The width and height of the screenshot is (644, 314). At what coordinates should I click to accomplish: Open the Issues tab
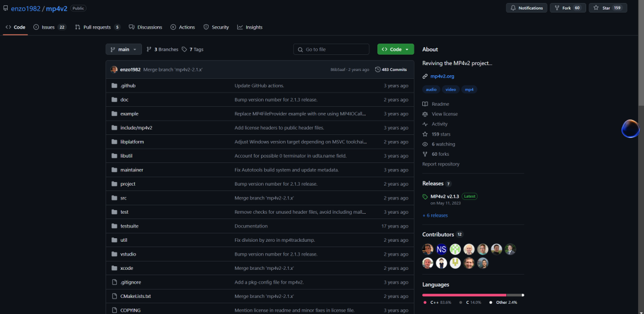pyautogui.click(x=49, y=27)
